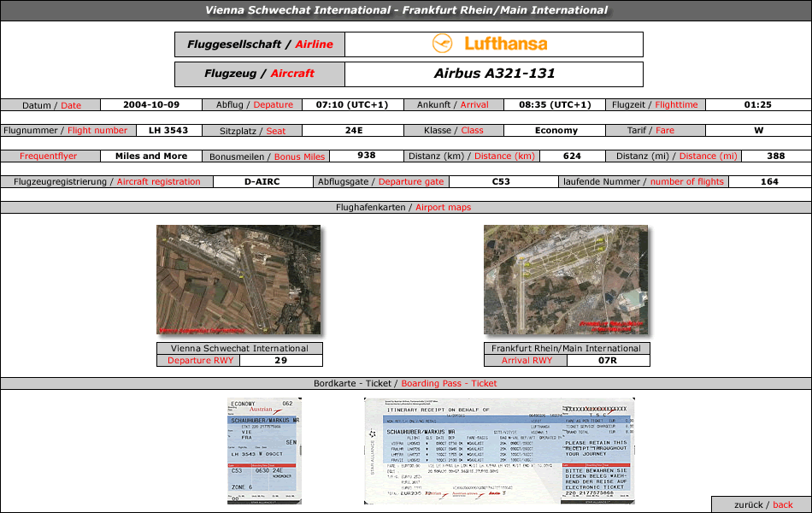Click the Arrival RWY label
This screenshot has width=812, height=513.
pos(526,360)
